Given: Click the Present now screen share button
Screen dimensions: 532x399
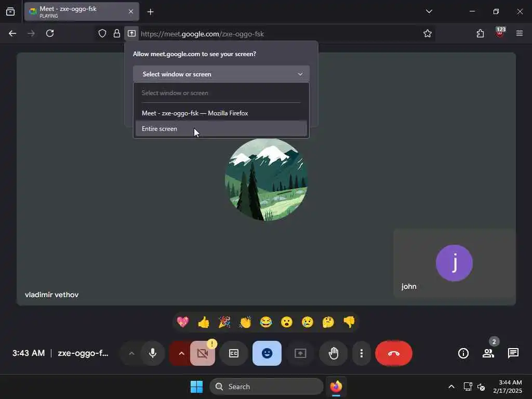Looking at the screenshot, I should coord(300,353).
